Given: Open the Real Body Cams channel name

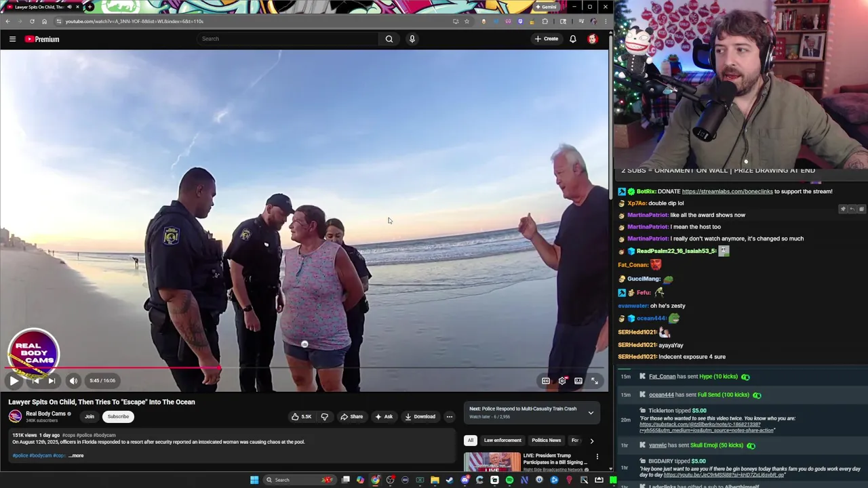Looking at the screenshot, I should coord(45,413).
